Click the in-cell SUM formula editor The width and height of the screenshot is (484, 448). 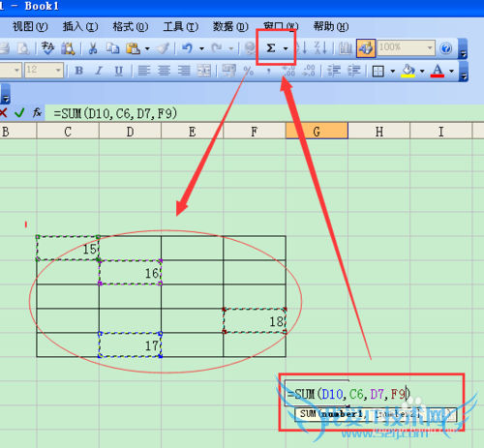348,394
